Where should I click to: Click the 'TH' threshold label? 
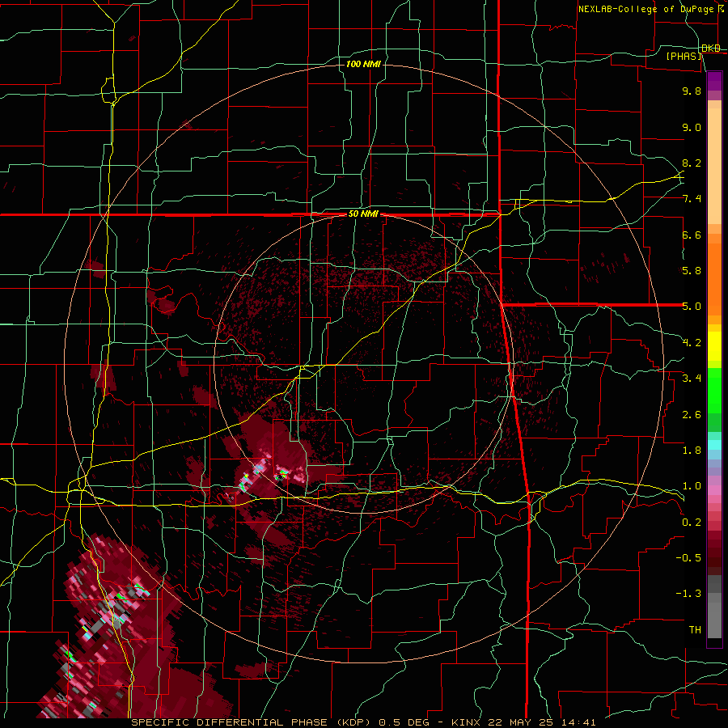point(695,629)
